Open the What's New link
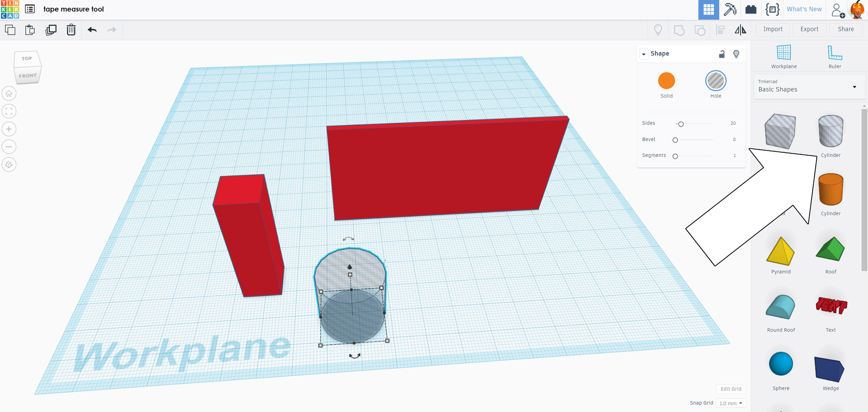Image resolution: width=868 pixels, height=412 pixels. (804, 9)
